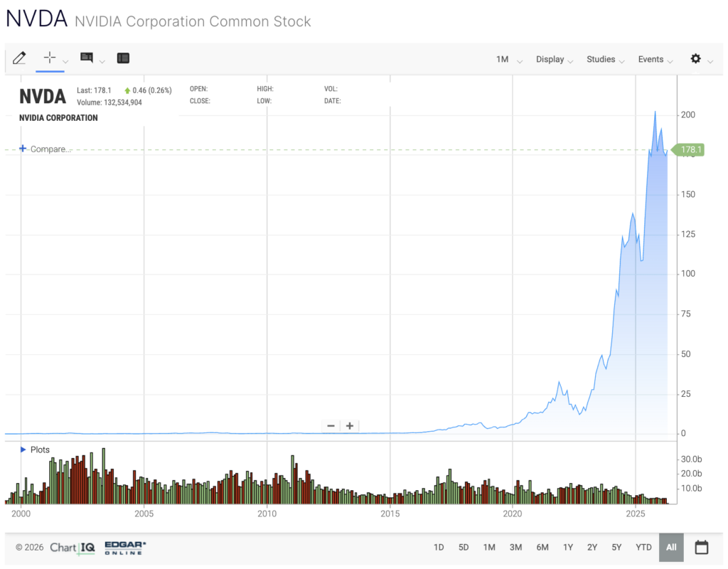Click the green up-arrow change indicator
Screen dimensions: 728x569
(127, 90)
